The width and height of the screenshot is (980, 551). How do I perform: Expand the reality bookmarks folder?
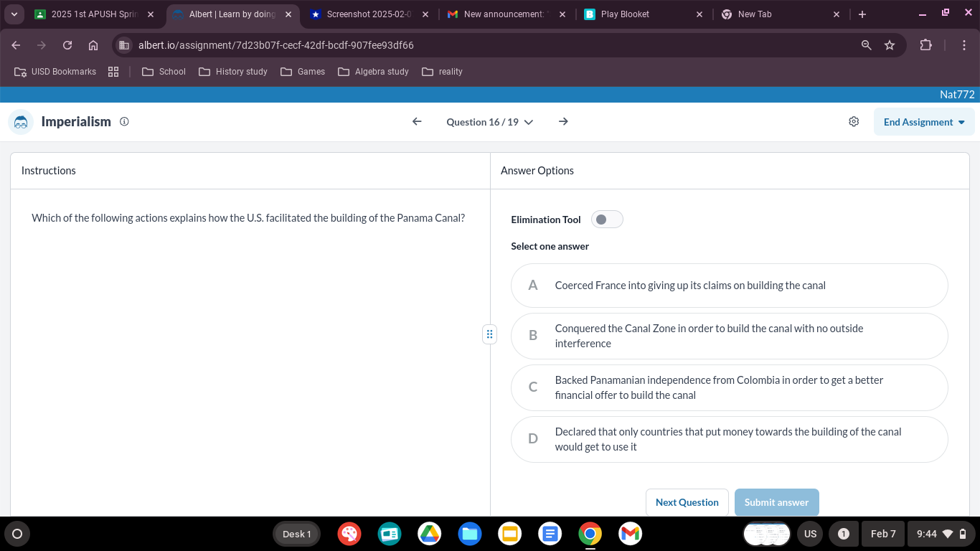point(443,72)
